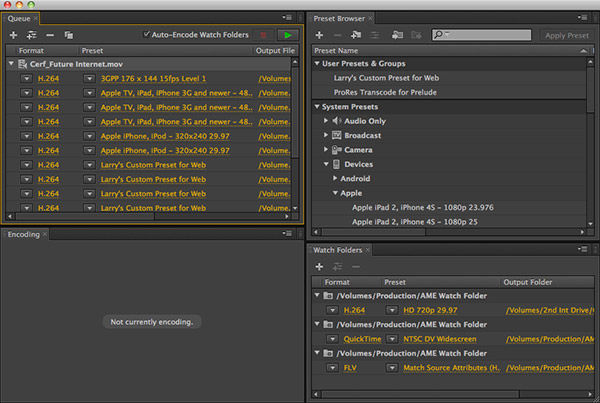
Task: Open format dropdown for the QuickTime watch folder
Action: 333,339
